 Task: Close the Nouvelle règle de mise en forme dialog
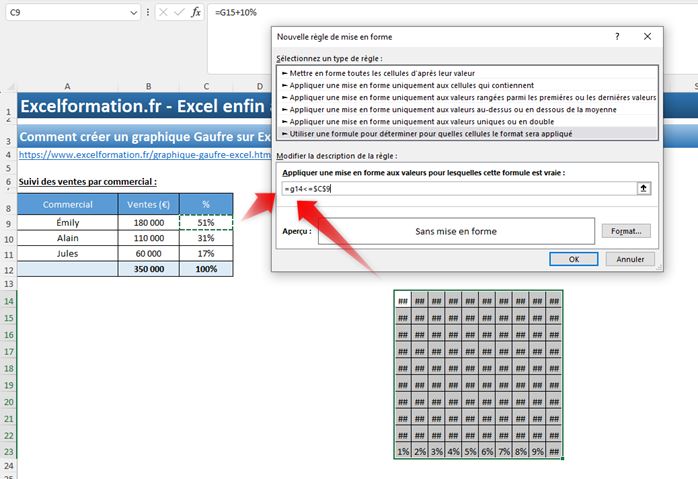648,37
